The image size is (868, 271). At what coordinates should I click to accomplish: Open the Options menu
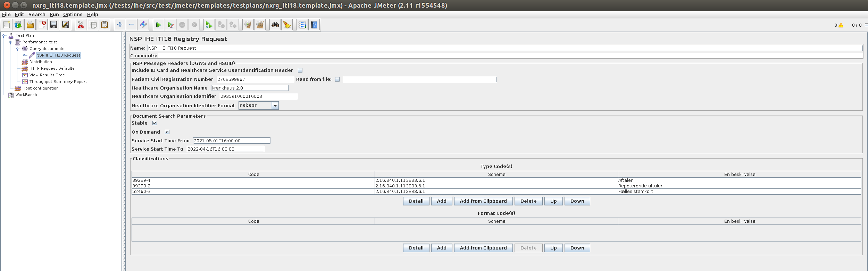point(73,14)
